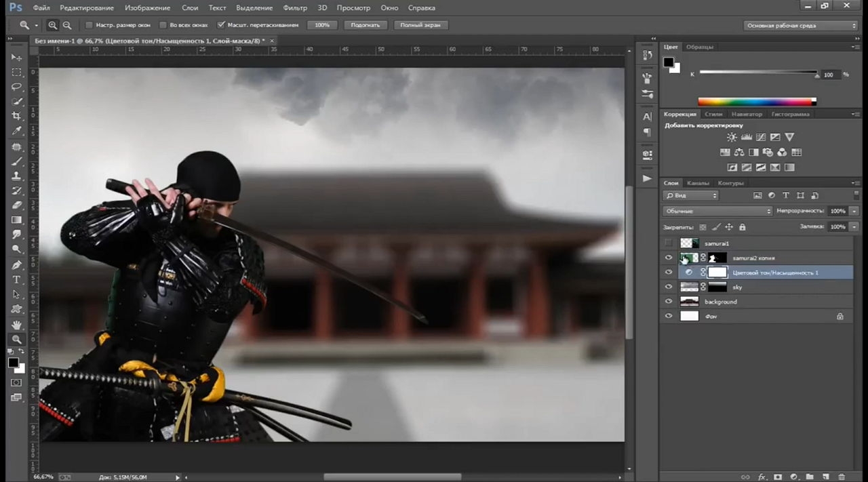Add a Curves adjustment
Viewport: 868px width, 482px height.
tap(761, 138)
